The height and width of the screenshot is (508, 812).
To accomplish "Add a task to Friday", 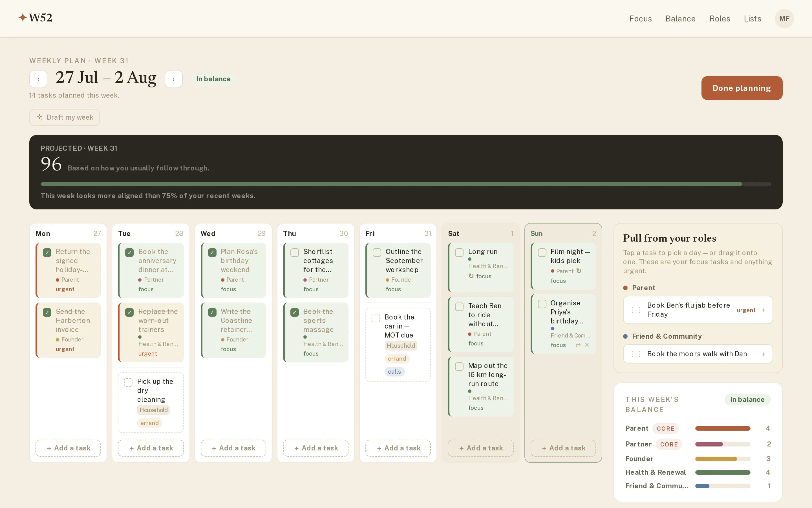I will 398,448.
